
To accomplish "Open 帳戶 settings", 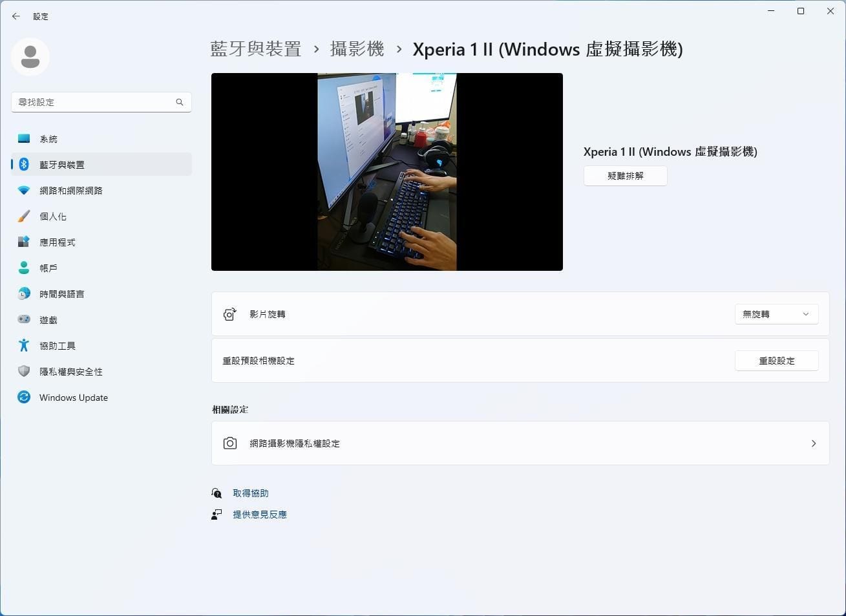I will (x=101, y=268).
